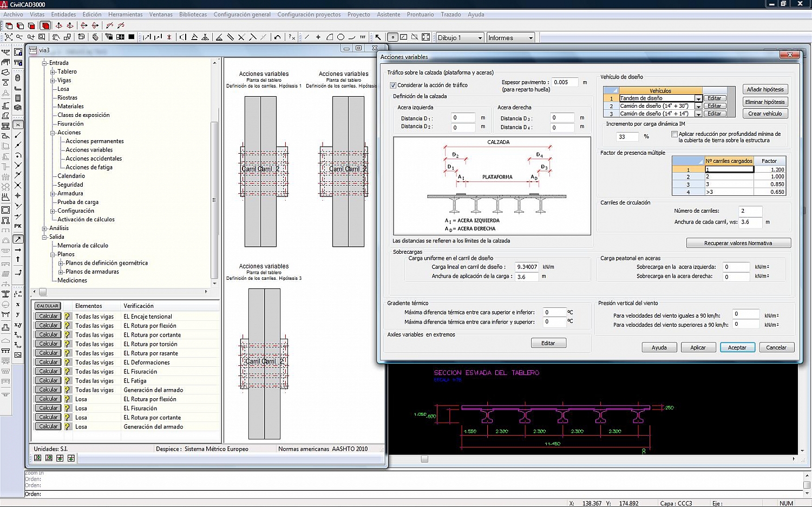
Task: Select the highlighted diagonal arrow tool
Action: point(18,239)
